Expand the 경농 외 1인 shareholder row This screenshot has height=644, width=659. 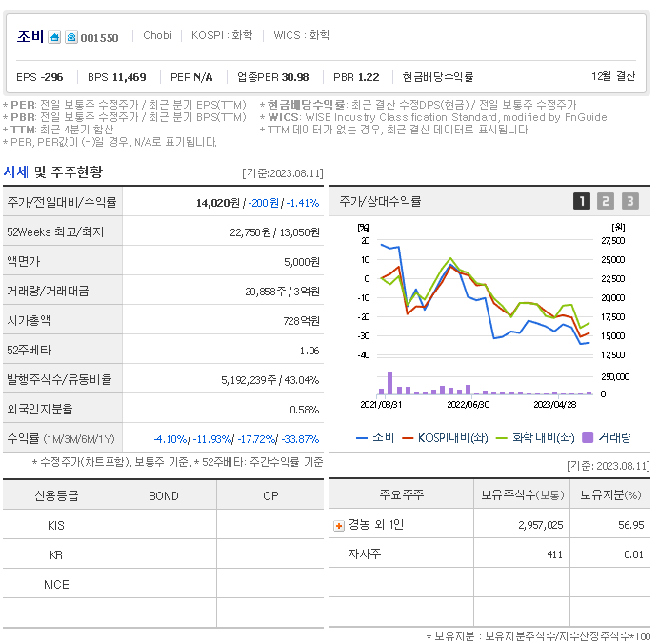click(x=339, y=526)
